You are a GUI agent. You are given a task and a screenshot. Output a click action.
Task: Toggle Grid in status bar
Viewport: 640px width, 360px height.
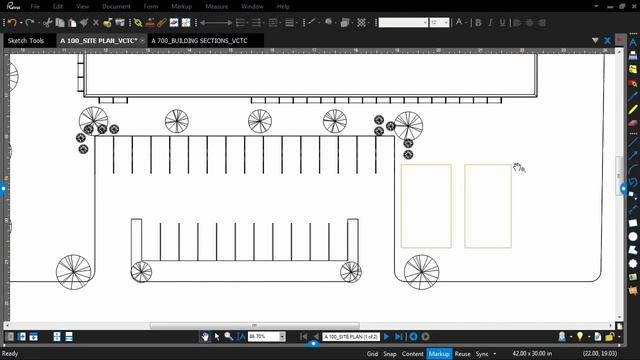[372, 354]
